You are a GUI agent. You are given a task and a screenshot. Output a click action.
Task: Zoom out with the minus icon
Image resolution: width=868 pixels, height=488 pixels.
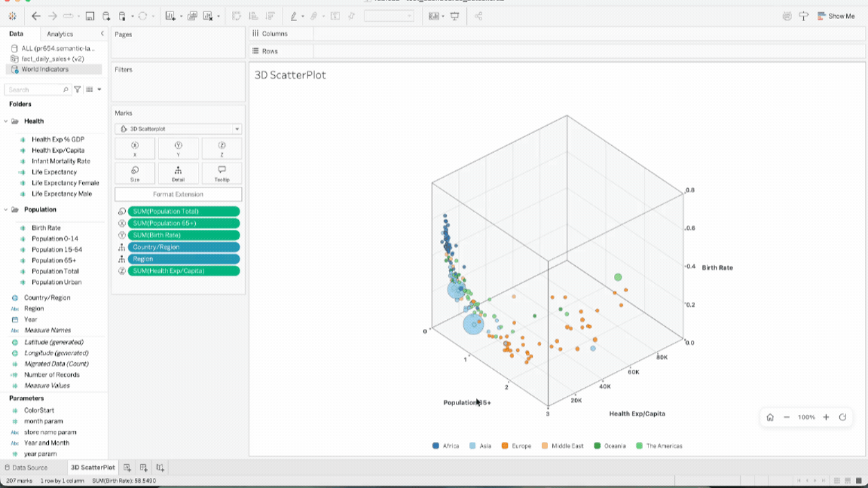786,417
